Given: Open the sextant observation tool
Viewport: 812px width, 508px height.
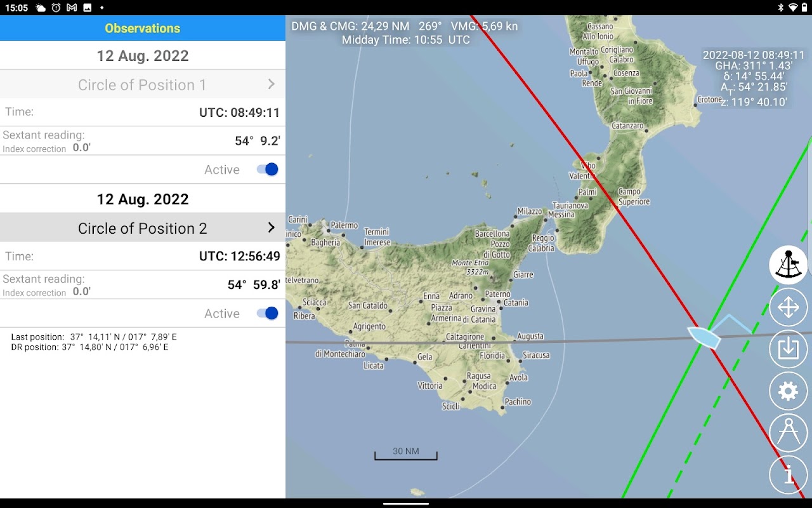Looking at the screenshot, I should 788,265.
